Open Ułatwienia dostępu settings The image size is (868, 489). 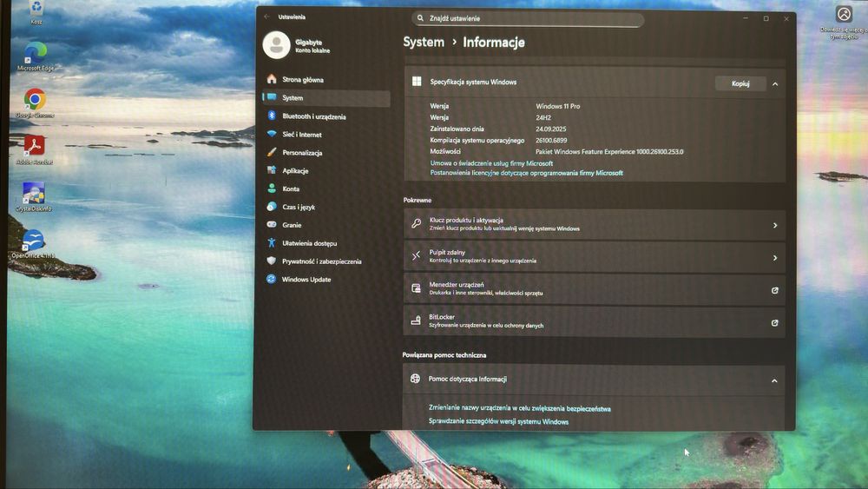326,243
